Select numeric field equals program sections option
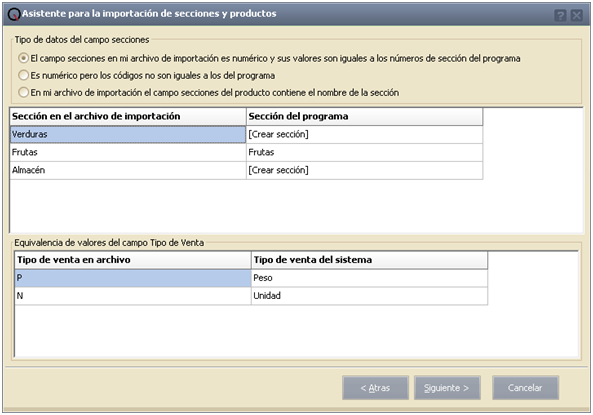 [x=23, y=58]
